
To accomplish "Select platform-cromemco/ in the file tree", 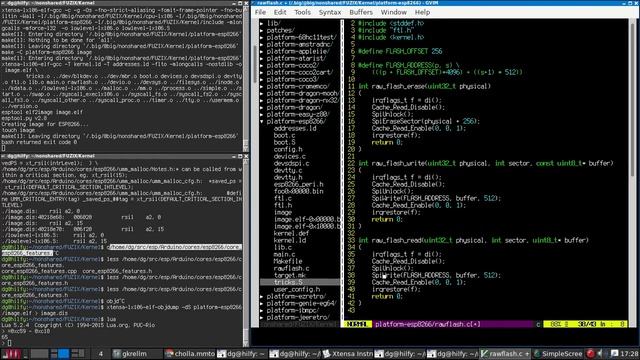I will 298,87.
